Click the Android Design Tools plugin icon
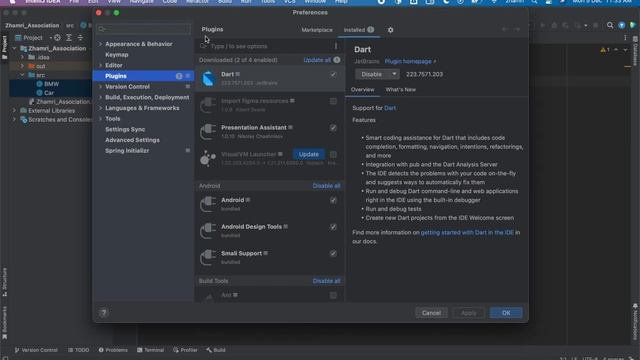The height and width of the screenshot is (360, 640). (208, 231)
